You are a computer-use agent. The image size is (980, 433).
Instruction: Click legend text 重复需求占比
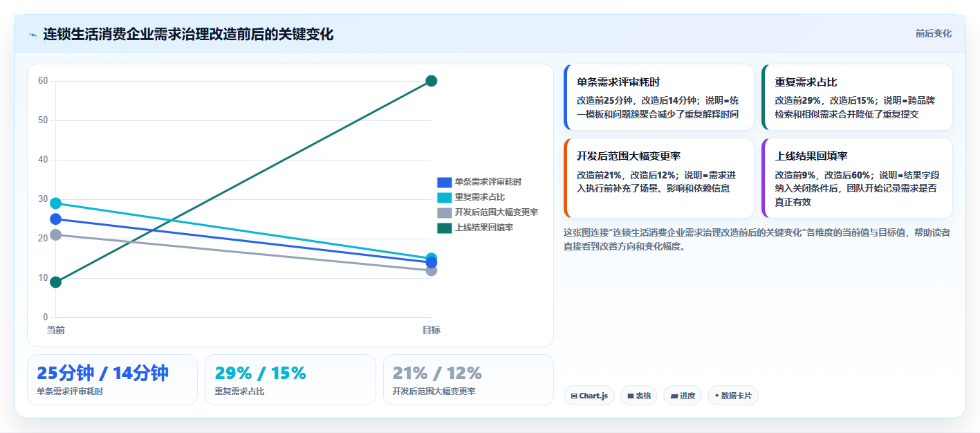click(479, 197)
